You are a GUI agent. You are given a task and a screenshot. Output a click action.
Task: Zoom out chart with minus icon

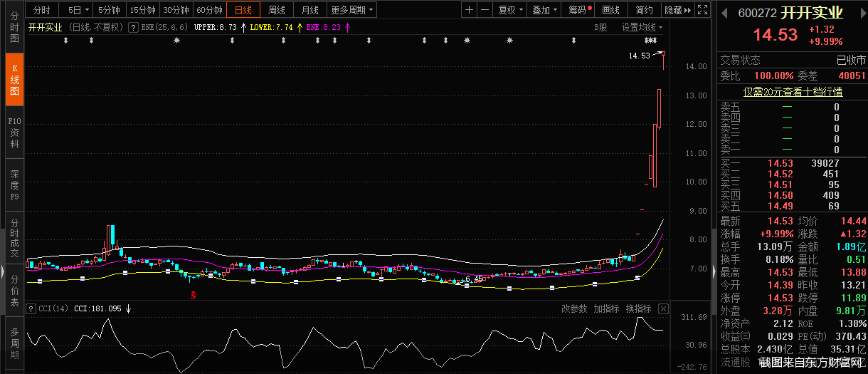[485, 10]
